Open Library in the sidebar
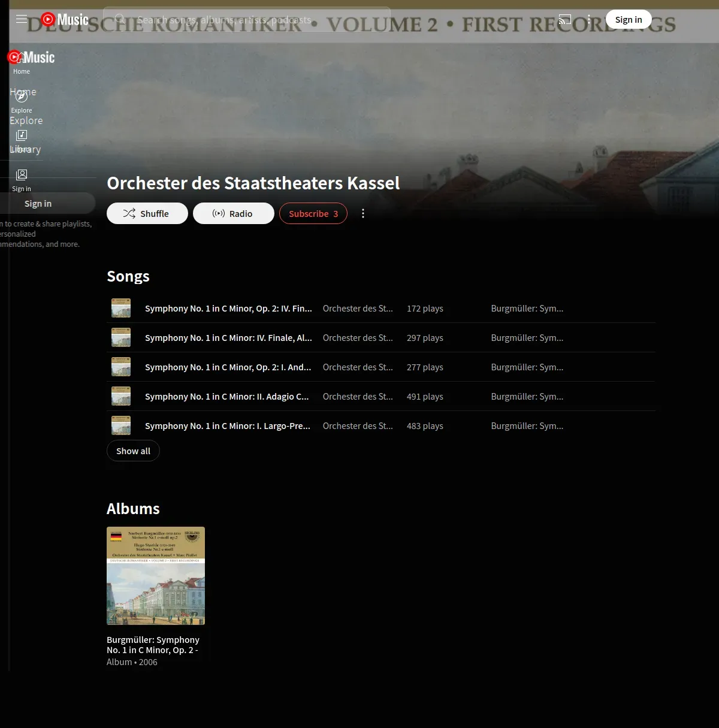This screenshot has height=728, width=719. tap(22, 141)
